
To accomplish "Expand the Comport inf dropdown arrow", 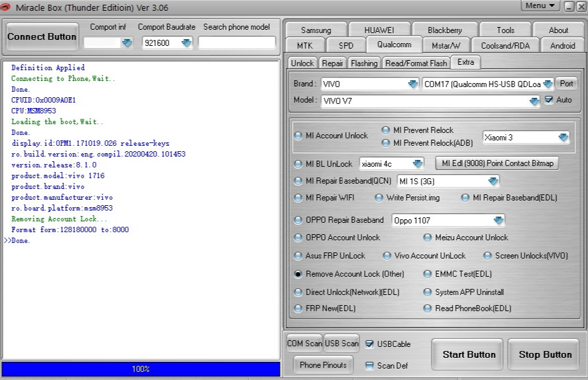I will (127, 43).
